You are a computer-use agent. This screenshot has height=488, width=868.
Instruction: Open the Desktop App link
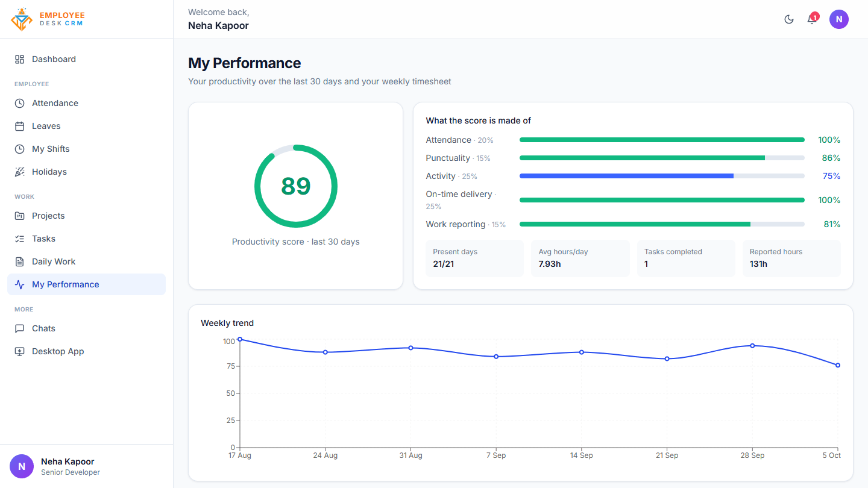coord(86,351)
